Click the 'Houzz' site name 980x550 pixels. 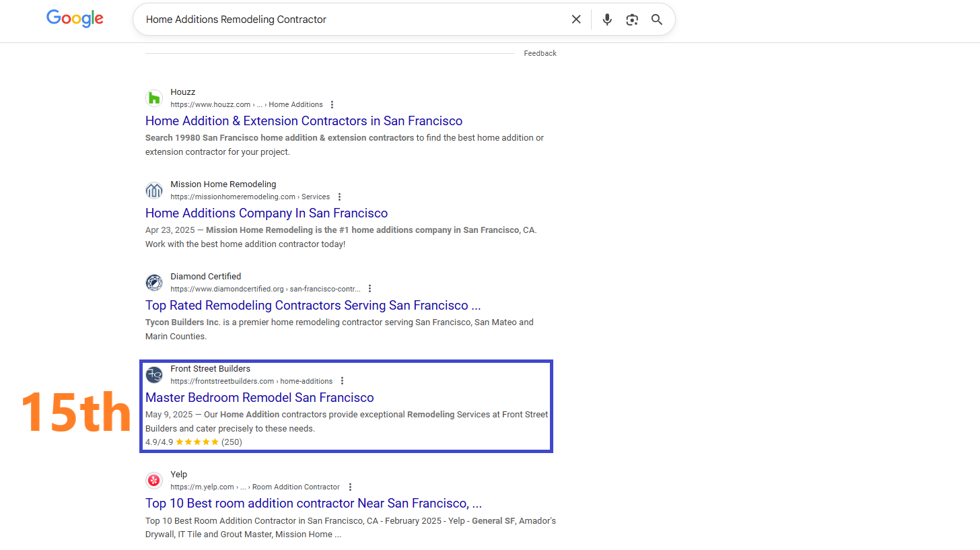click(182, 92)
